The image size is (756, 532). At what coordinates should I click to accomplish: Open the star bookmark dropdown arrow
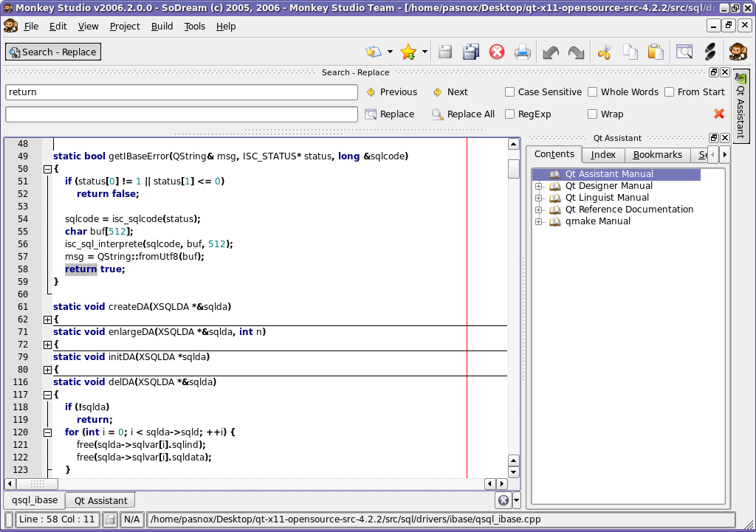coord(425,52)
